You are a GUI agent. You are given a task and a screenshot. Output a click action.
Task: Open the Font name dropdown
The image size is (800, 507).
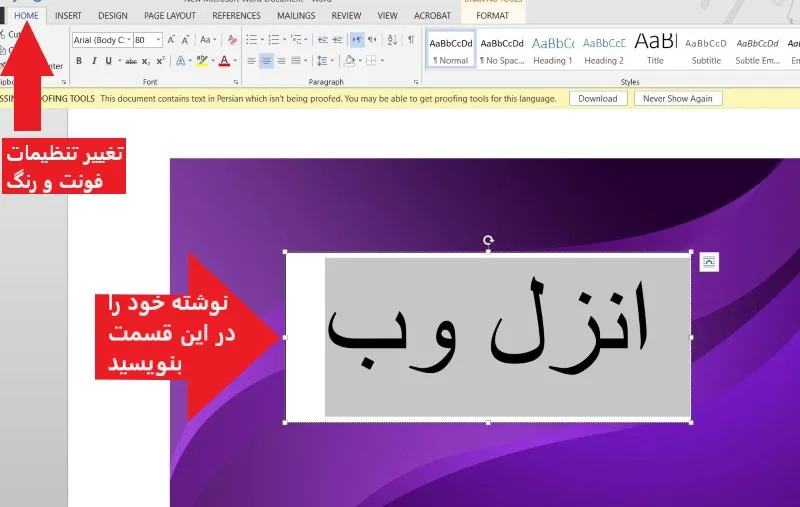click(x=129, y=40)
